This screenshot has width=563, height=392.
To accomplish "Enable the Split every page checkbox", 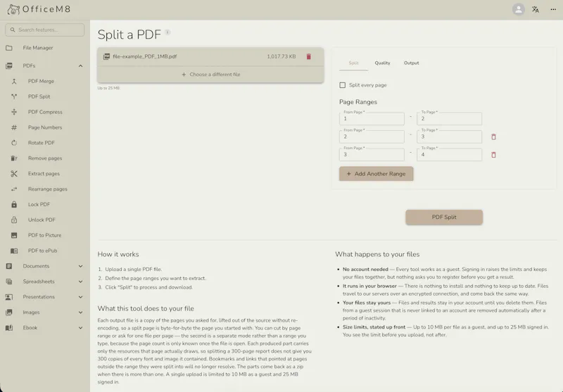I will point(342,85).
